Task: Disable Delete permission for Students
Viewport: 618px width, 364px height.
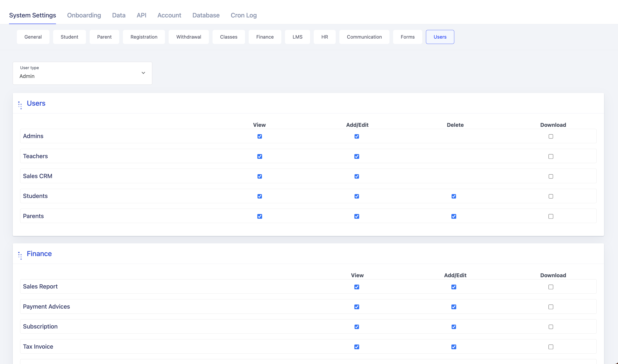Action: point(453,196)
